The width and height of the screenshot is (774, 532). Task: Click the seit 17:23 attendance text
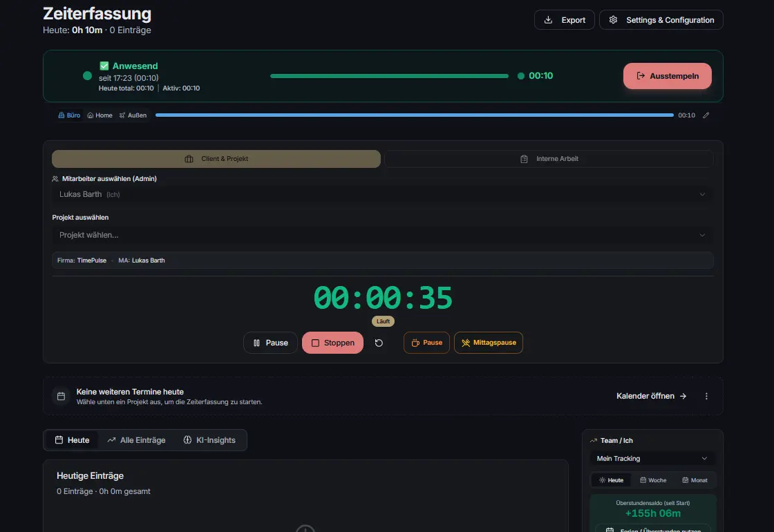(129, 77)
